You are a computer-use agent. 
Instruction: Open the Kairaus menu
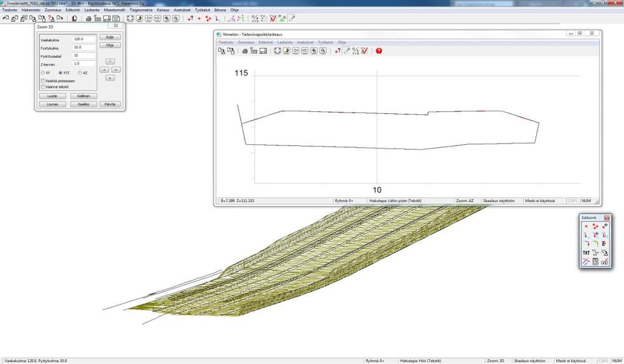163,10
